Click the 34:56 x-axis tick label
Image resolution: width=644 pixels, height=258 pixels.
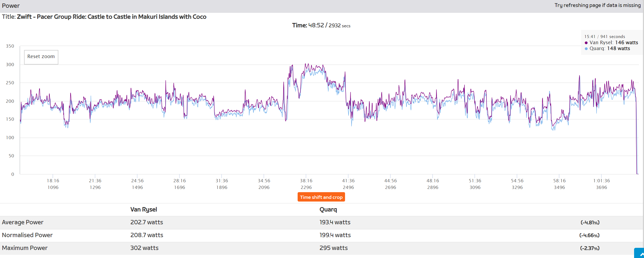point(264,181)
